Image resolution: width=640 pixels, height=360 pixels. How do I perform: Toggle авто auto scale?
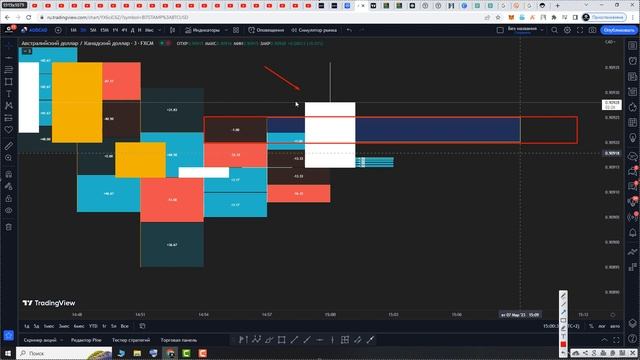tap(615, 326)
